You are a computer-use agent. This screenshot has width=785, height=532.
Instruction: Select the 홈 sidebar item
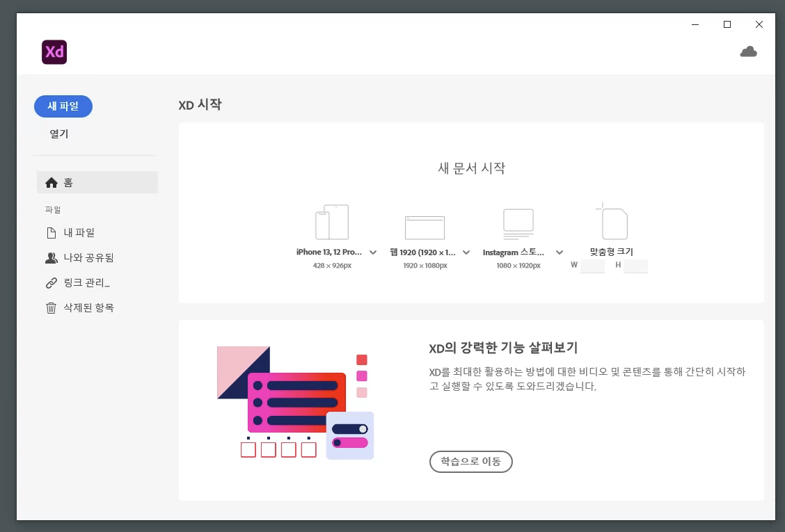point(97,183)
